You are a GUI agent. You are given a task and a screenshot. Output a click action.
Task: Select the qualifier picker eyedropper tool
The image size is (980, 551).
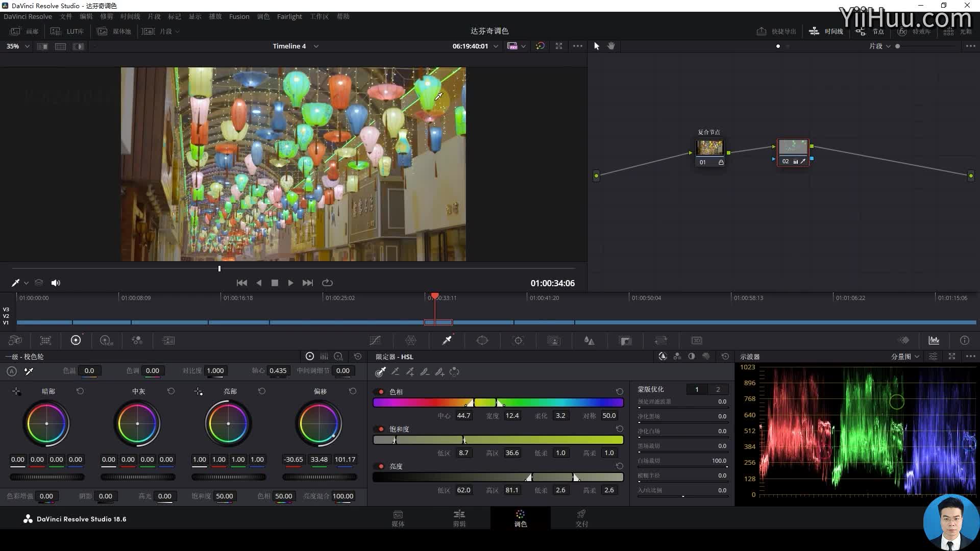(380, 372)
